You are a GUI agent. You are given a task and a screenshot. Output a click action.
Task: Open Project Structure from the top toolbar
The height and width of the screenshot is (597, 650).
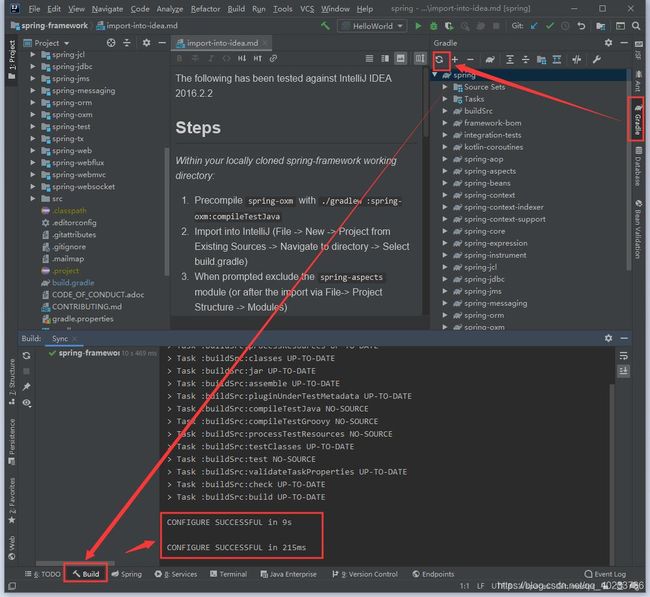click(x=600, y=26)
